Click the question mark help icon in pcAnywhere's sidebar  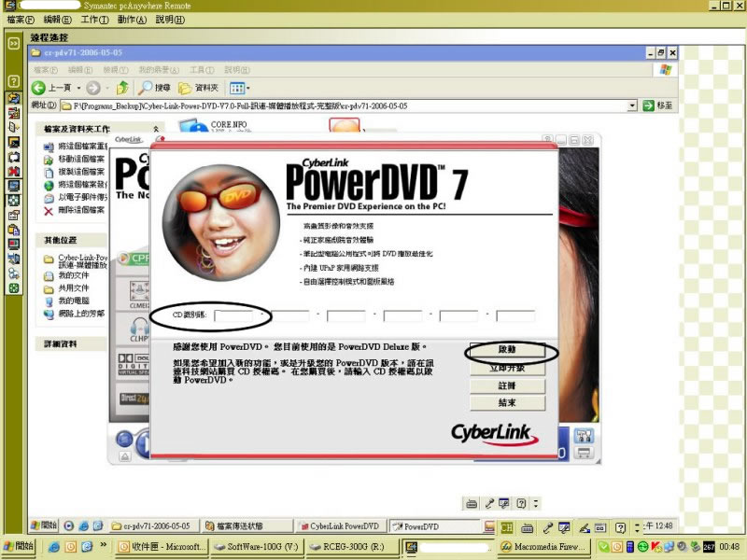(13, 81)
